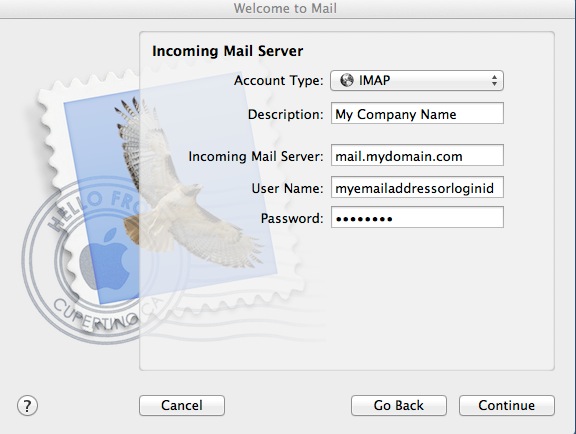
Task: Click the Account Type stepper arrows
Action: coord(494,80)
